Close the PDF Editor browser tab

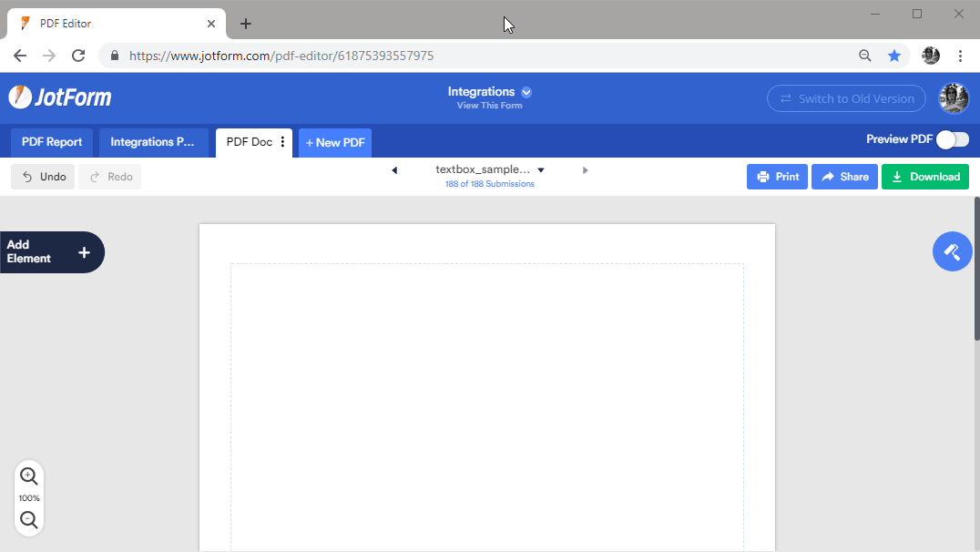coord(211,24)
